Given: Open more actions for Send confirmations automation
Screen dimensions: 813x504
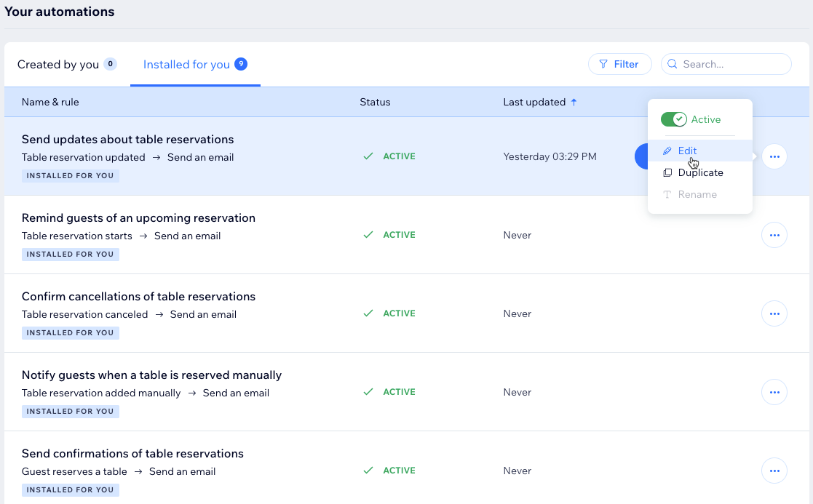Looking at the screenshot, I should (x=774, y=471).
